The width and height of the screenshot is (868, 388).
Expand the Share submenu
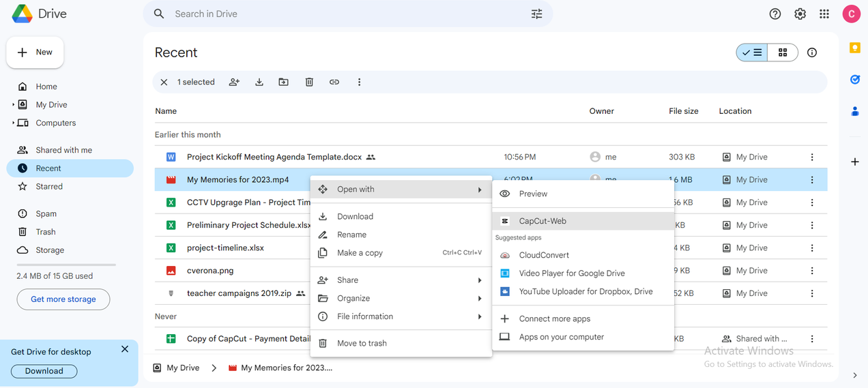[x=401, y=280]
